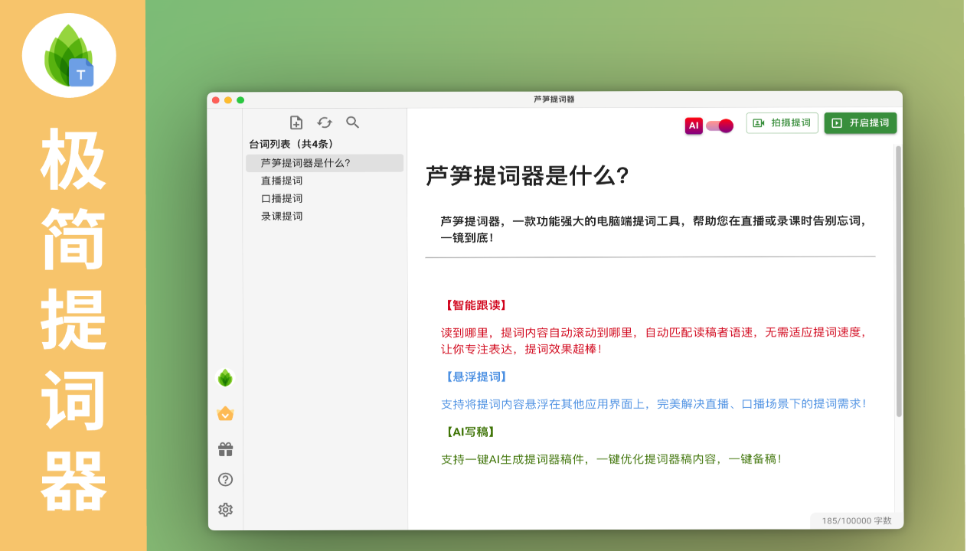
Task: Click the red AI badge icon
Action: click(694, 126)
